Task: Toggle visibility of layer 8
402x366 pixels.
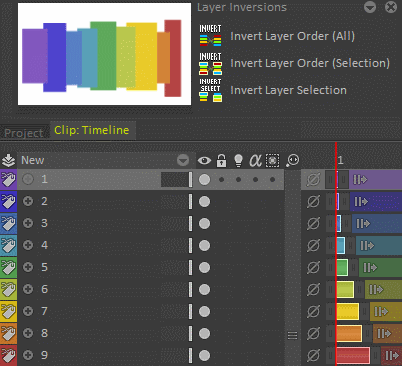Action: (204, 334)
